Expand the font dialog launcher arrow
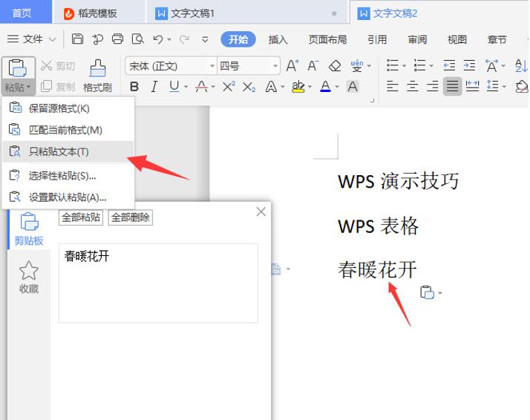 (x=372, y=100)
